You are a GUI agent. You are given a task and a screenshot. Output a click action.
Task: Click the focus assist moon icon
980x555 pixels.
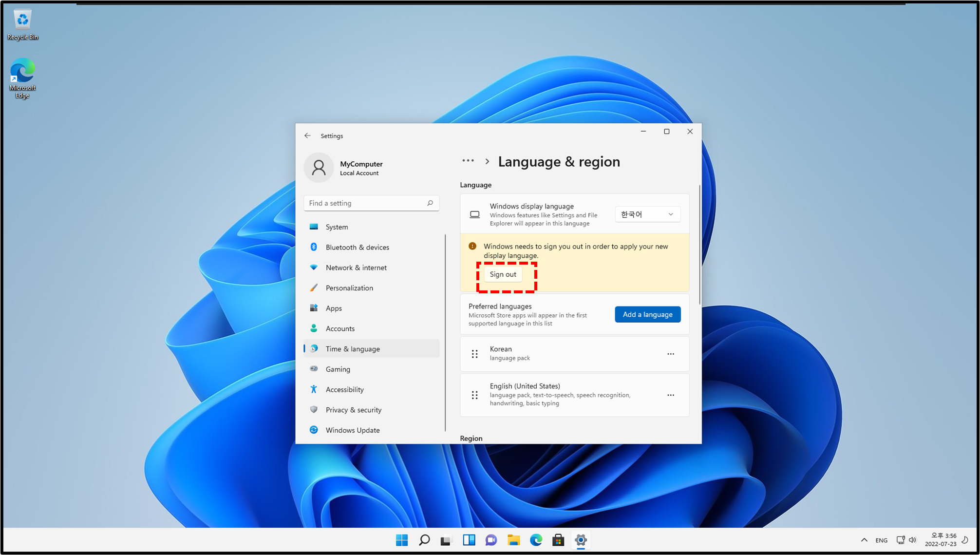pos(965,540)
